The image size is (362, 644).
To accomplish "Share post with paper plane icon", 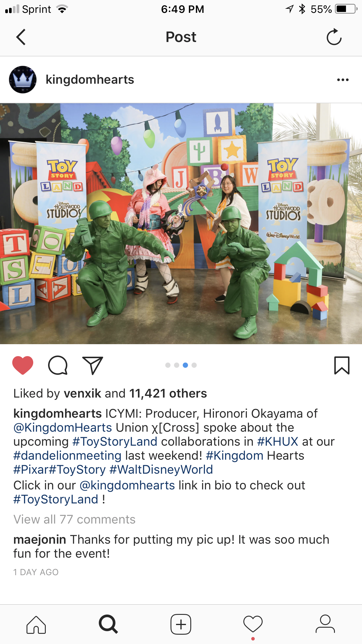I will click(93, 365).
